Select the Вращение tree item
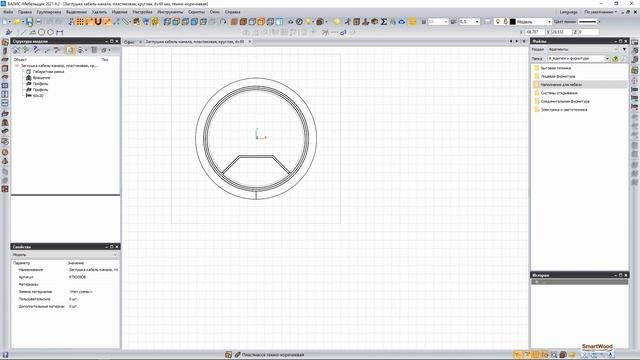The image size is (640, 360). pos(42,78)
